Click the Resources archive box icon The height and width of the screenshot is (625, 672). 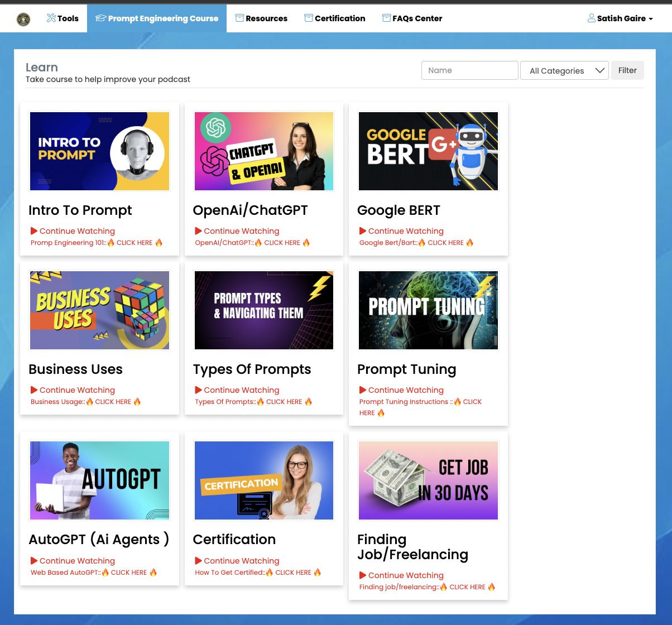click(239, 18)
